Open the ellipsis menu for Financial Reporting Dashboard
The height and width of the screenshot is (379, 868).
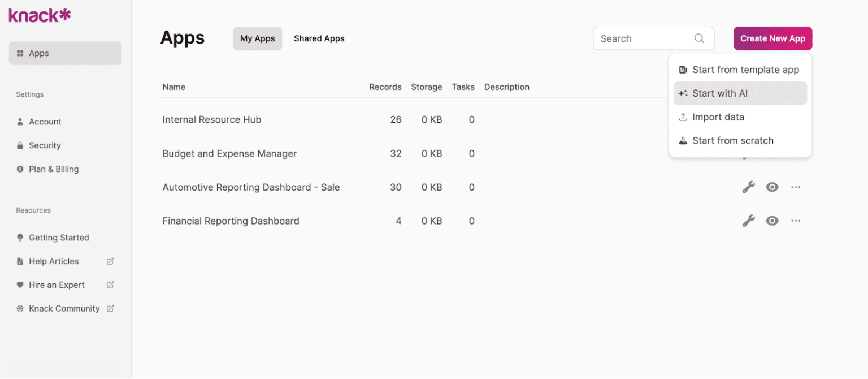tap(796, 221)
